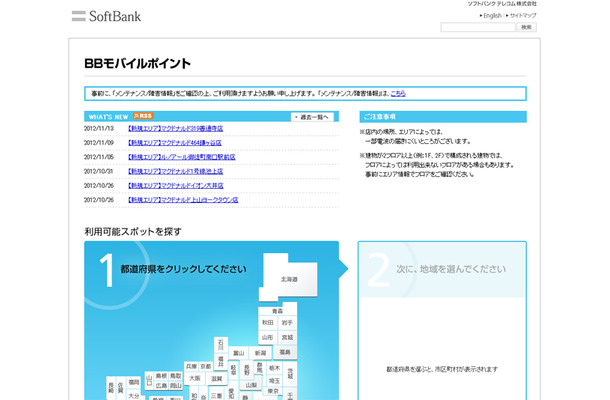Select 宮城 prefecture on the map
Image resolution: width=610 pixels, height=400 pixels.
pyautogui.click(x=287, y=337)
